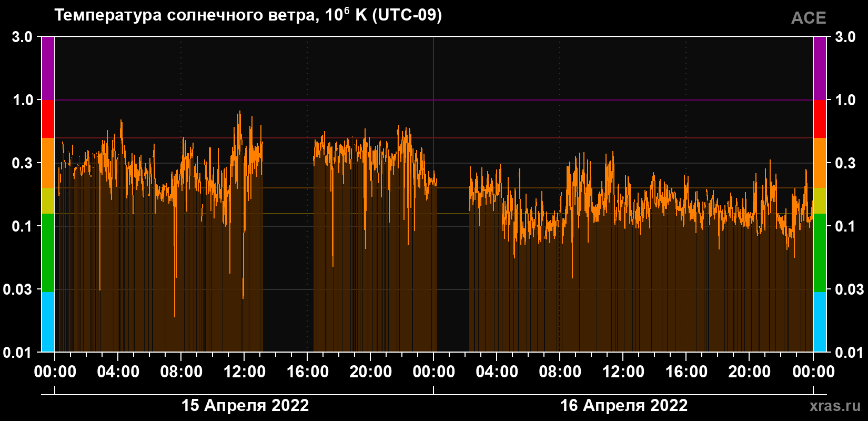Image resolution: width=868 pixels, height=421 pixels.
Task: Click the 04:00 tick on April 15
Action: (x=118, y=372)
